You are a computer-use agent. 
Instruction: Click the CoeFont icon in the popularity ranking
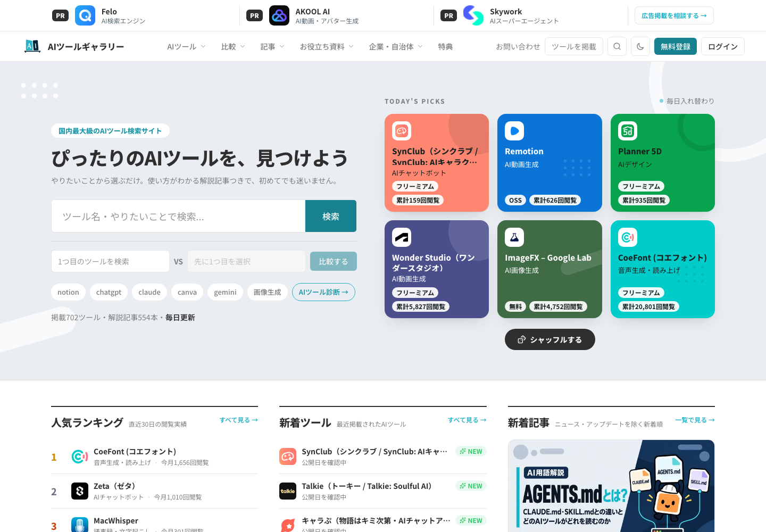pyautogui.click(x=80, y=456)
